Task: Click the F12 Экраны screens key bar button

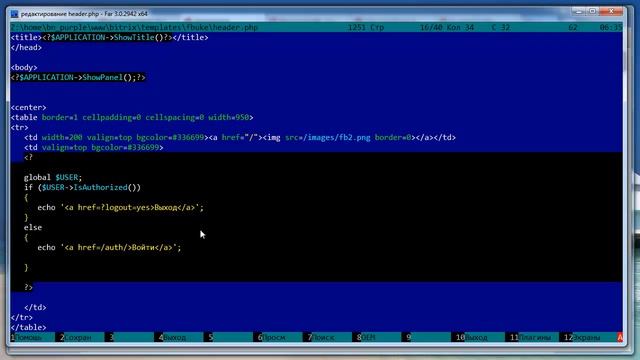Action: click(586, 338)
